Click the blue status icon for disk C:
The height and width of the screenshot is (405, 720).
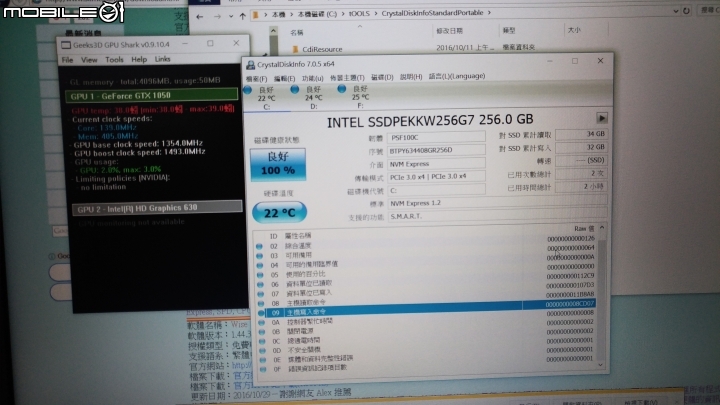click(248, 90)
